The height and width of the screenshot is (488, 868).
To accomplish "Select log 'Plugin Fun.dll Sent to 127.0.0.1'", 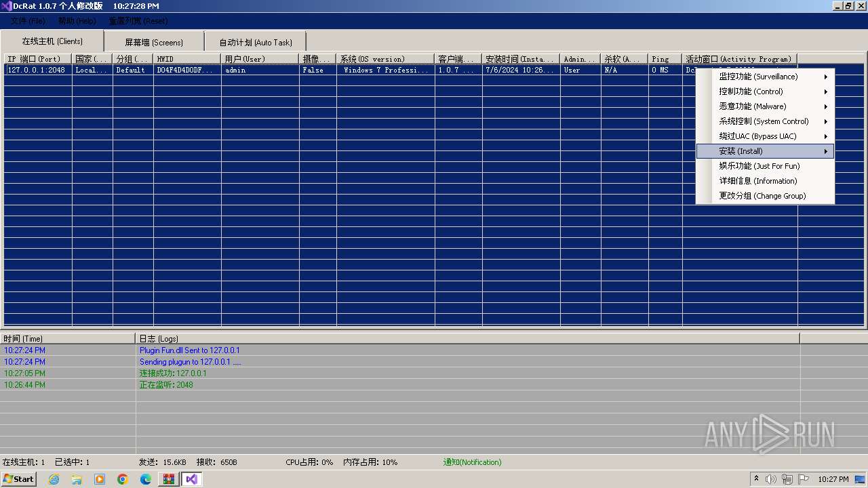I will [x=189, y=350].
